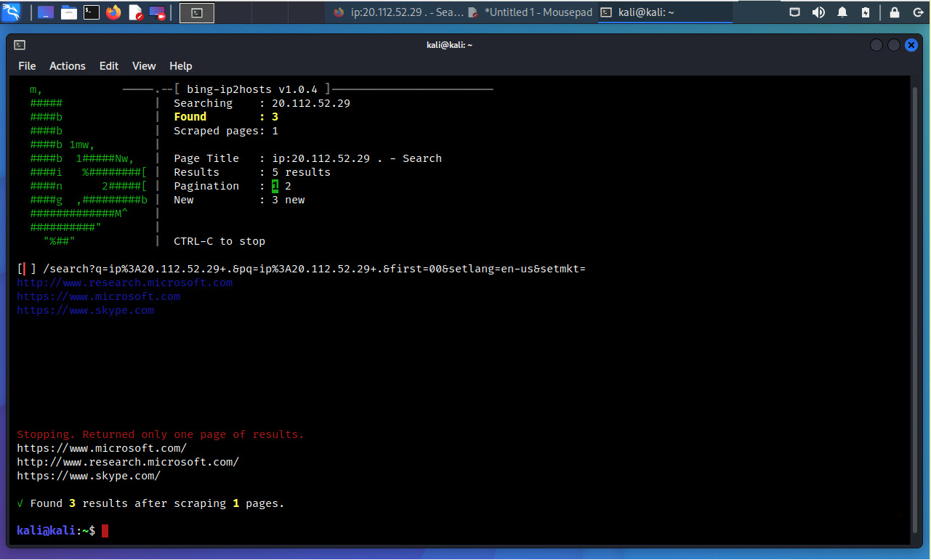Click the battery power manager icon
This screenshot has width=931, height=560.
[x=866, y=12]
